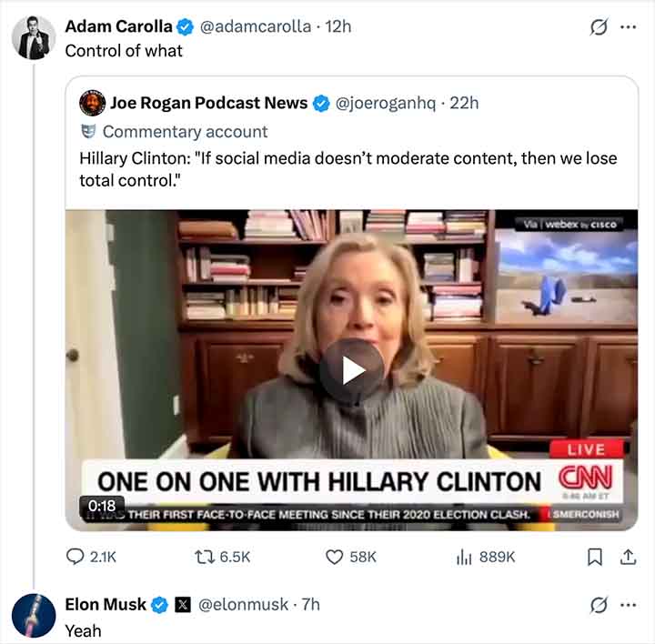
Task: Like the post with 58K likes
Action: click(x=336, y=557)
